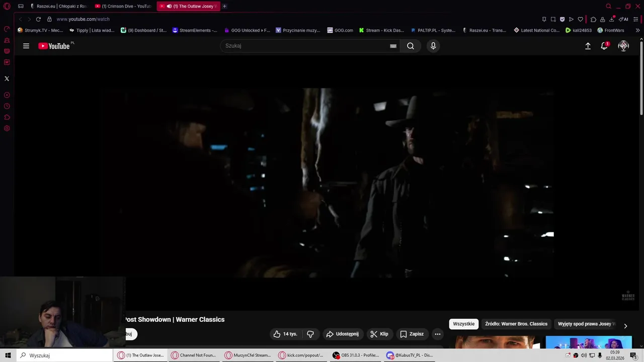Select the 'Wszystkie' filter chip
Viewport: 644px width, 362px height.
click(463, 324)
